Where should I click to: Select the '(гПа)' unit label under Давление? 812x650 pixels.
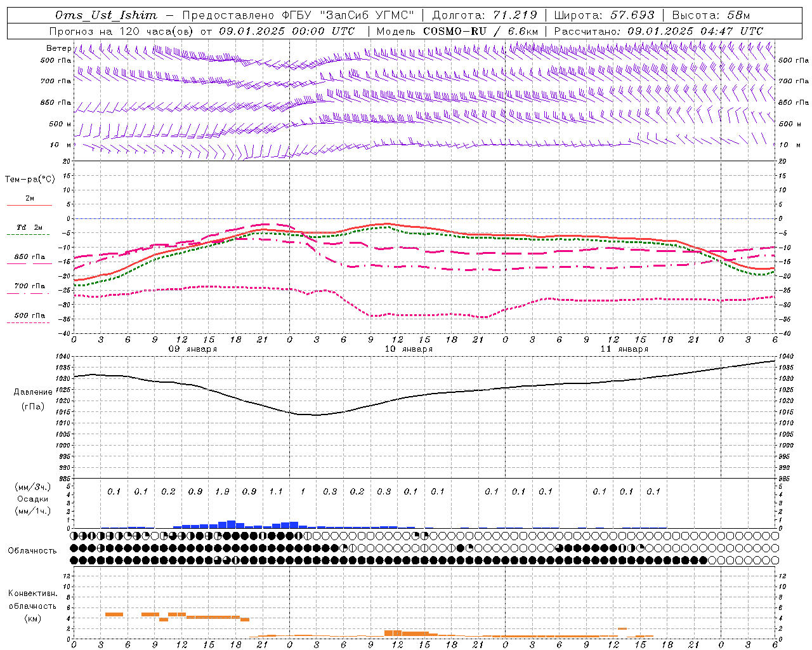coord(33,407)
